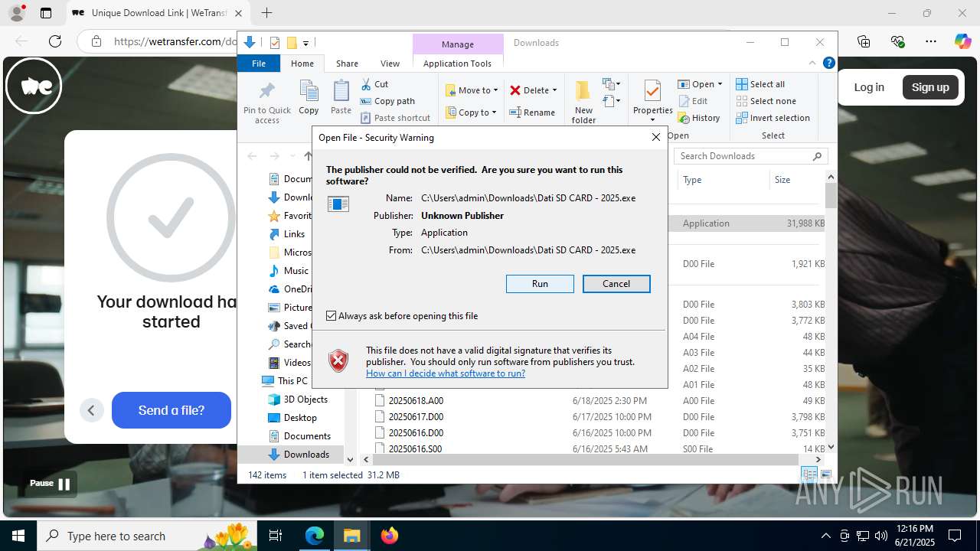The height and width of the screenshot is (551, 980).
Task: Click Run in the security warning dialog
Action: (x=540, y=284)
